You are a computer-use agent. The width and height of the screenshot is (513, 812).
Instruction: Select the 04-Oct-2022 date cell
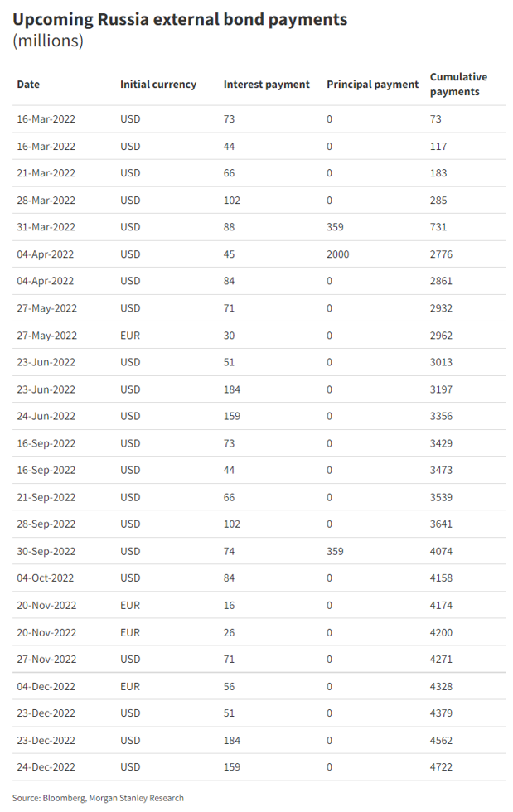click(46, 578)
